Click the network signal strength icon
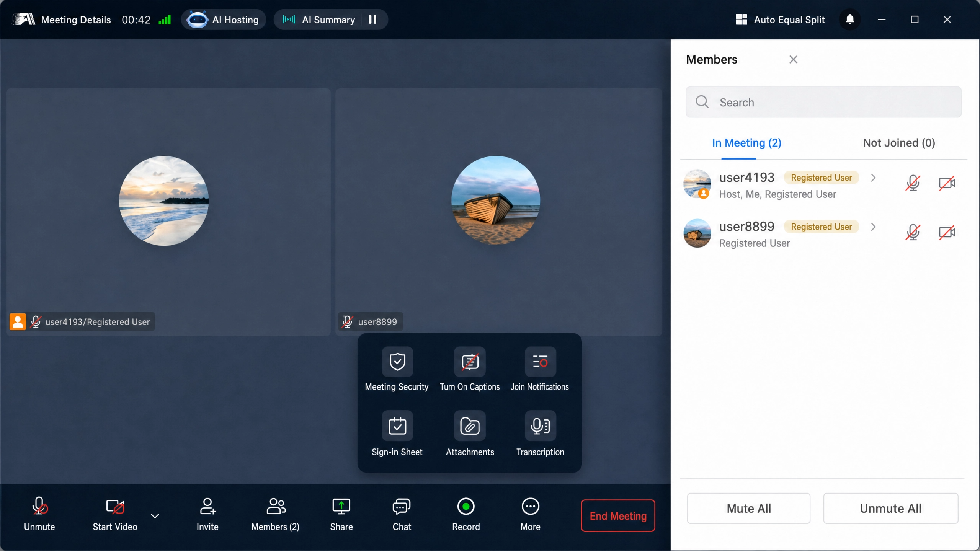 click(165, 20)
